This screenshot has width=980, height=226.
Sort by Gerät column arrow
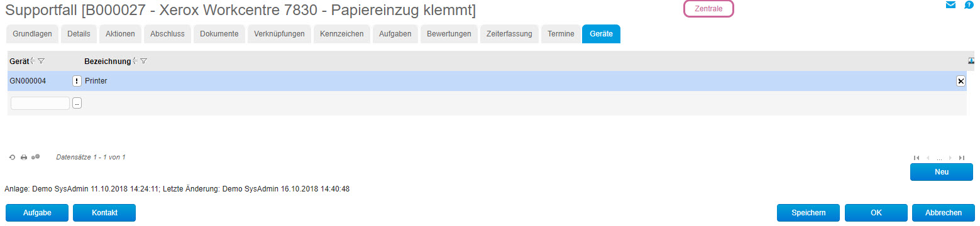[33, 61]
